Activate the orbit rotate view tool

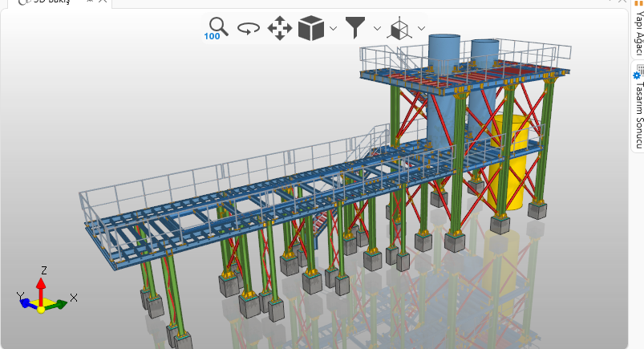click(x=249, y=29)
